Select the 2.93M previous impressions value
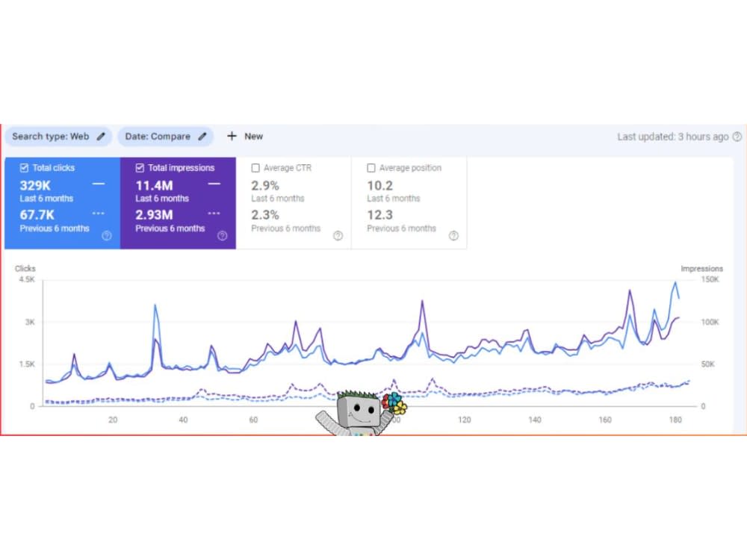Screen dimensions: 747x560 tap(154, 215)
